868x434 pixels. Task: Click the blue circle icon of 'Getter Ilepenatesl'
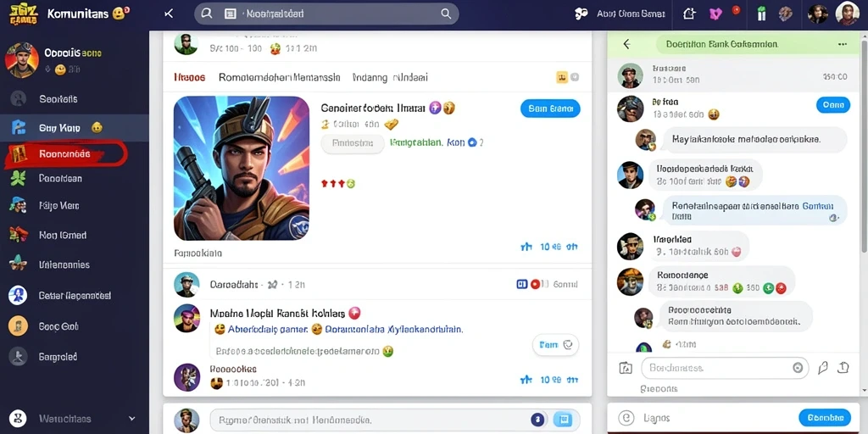point(18,295)
